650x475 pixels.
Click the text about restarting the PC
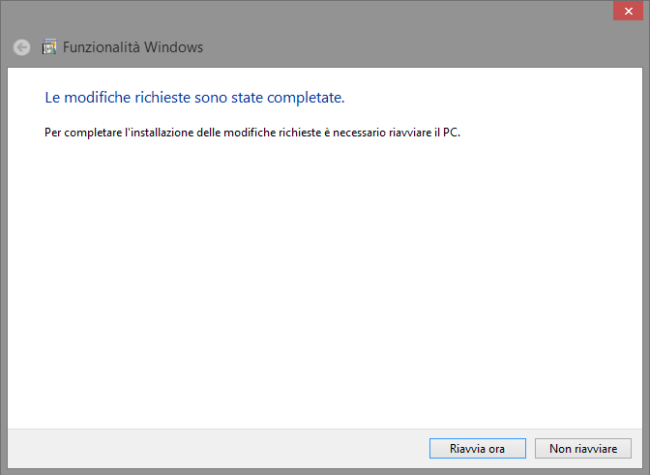[x=252, y=133]
